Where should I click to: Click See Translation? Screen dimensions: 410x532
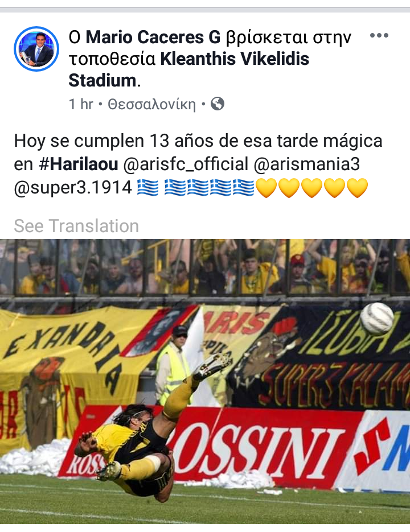pyautogui.click(x=76, y=226)
